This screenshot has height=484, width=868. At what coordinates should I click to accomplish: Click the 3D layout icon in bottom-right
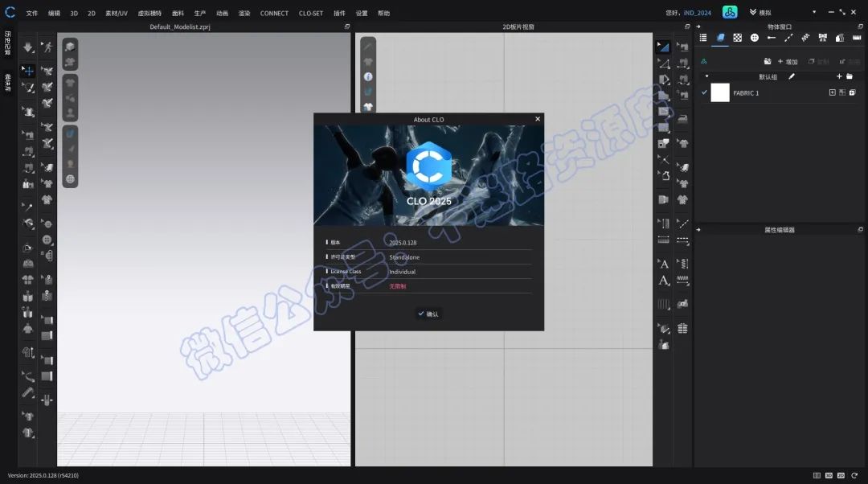[x=829, y=475]
